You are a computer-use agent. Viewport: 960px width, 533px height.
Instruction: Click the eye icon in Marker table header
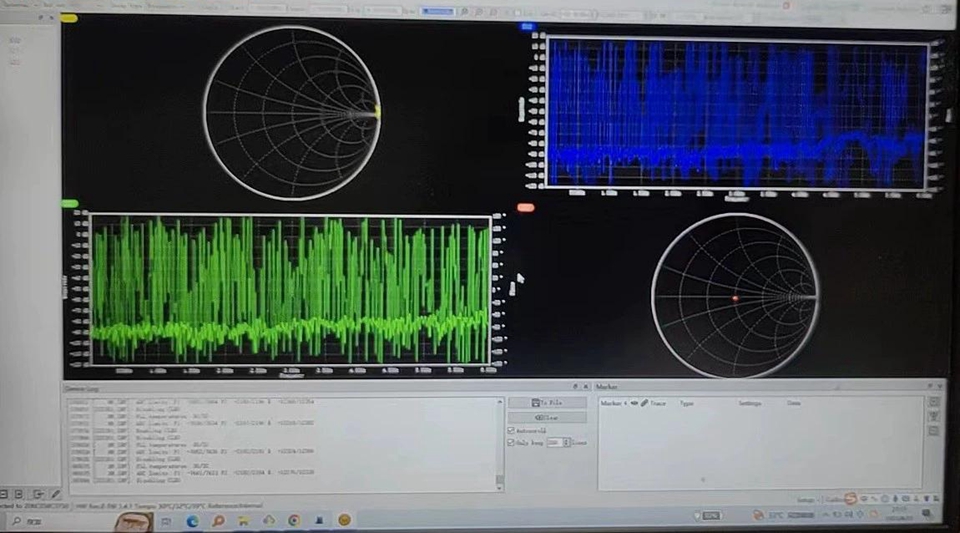tap(635, 403)
